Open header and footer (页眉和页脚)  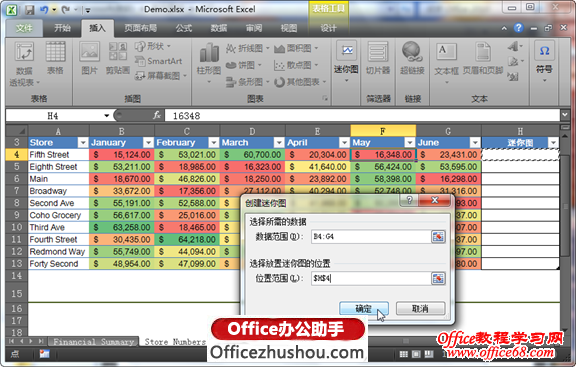482,58
